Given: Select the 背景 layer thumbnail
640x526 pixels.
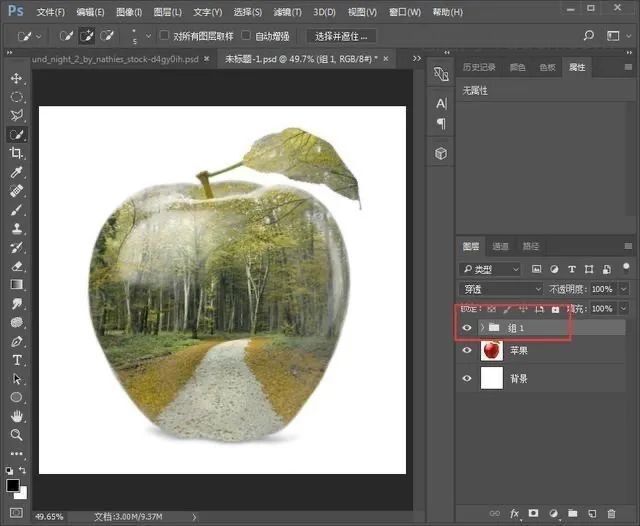Looking at the screenshot, I should tap(491, 379).
